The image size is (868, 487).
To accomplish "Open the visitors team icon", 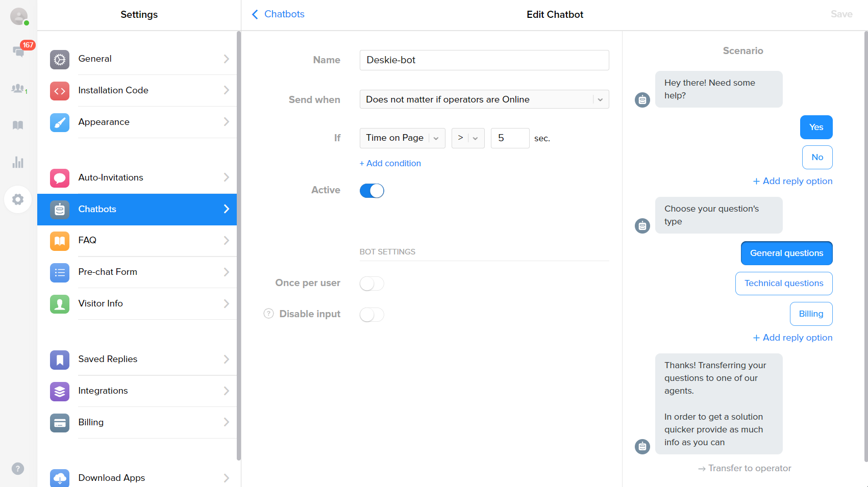I will pos(19,89).
